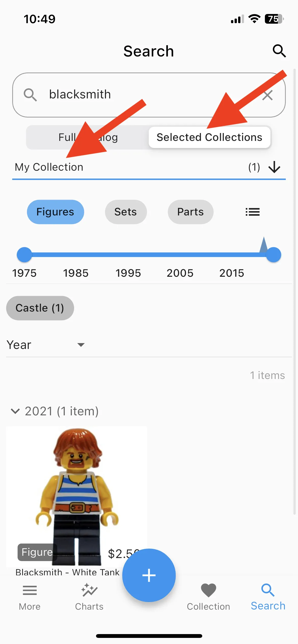Click the list view icon
The width and height of the screenshot is (298, 644).
[x=252, y=212]
